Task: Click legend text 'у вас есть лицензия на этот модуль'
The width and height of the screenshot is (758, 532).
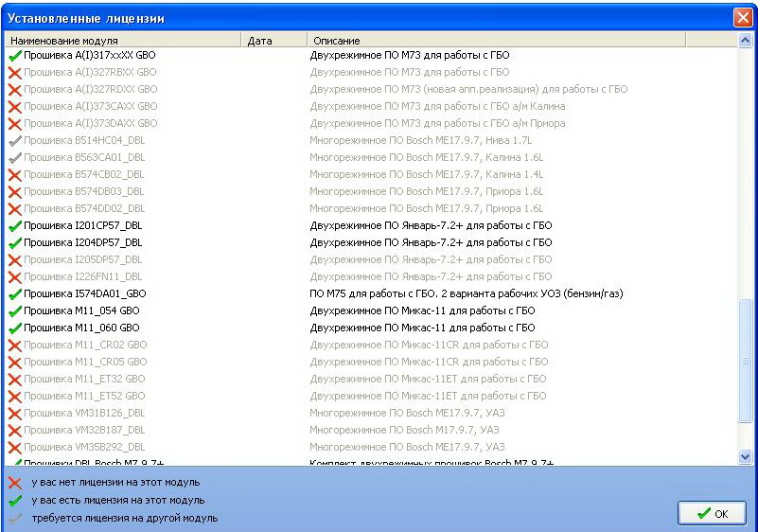Action: pos(118,500)
